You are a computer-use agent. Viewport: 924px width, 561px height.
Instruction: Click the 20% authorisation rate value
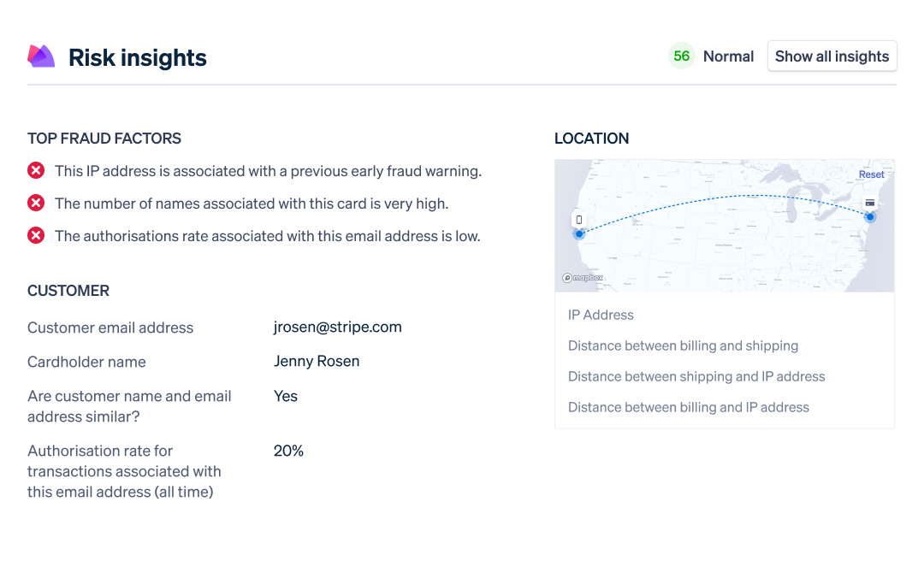click(288, 451)
